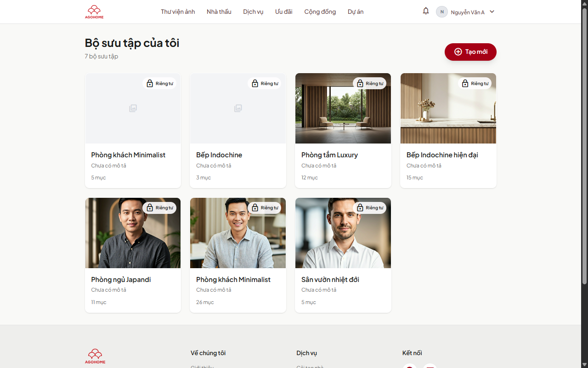Image resolution: width=588 pixels, height=368 pixels.
Task: Click the Bộ sưu tập của tôi heading
Action: pos(132,43)
